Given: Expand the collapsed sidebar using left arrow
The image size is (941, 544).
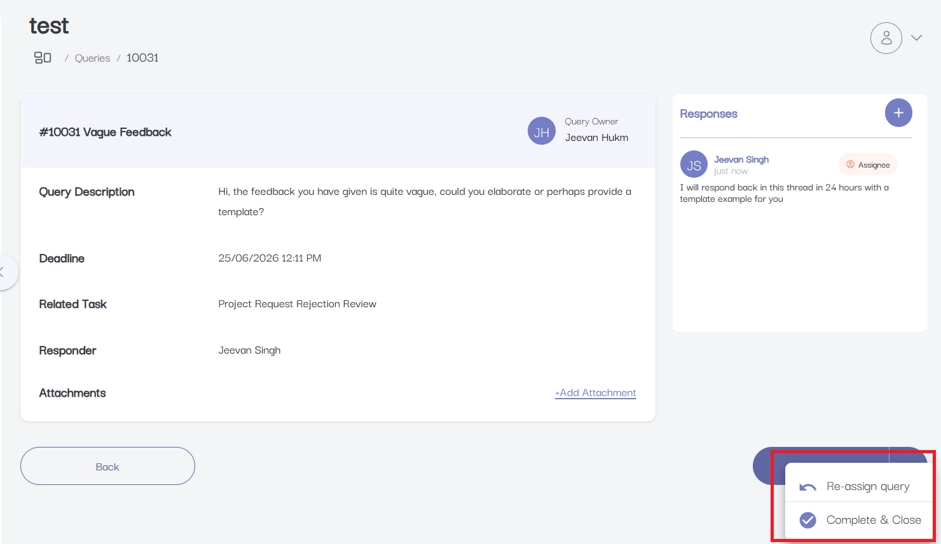Looking at the screenshot, I should coord(5,272).
